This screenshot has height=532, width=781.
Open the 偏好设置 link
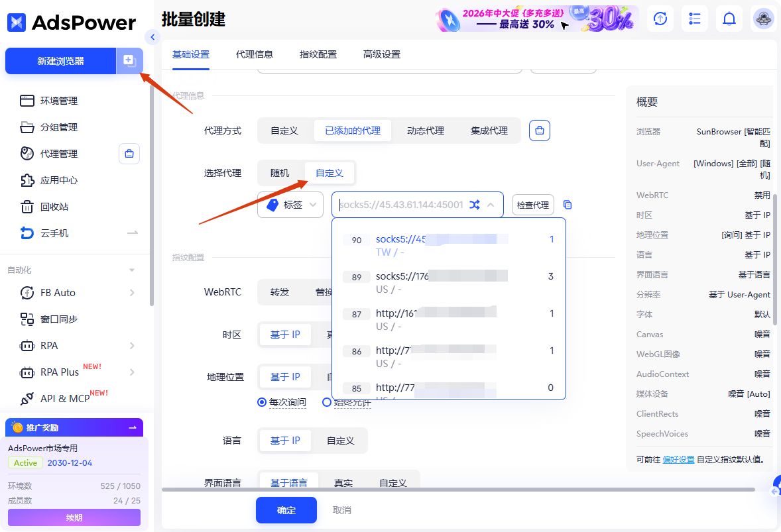pyautogui.click(x=678, y=459)
